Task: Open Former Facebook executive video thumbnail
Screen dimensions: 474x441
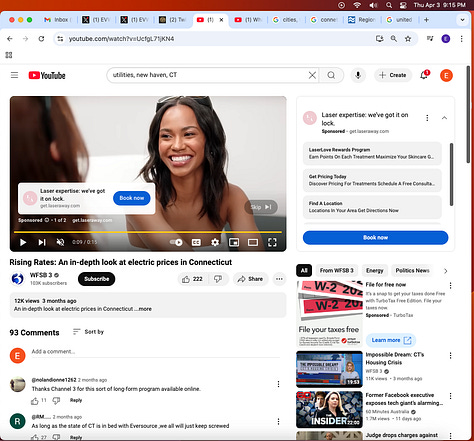Action: pos(329,410)
